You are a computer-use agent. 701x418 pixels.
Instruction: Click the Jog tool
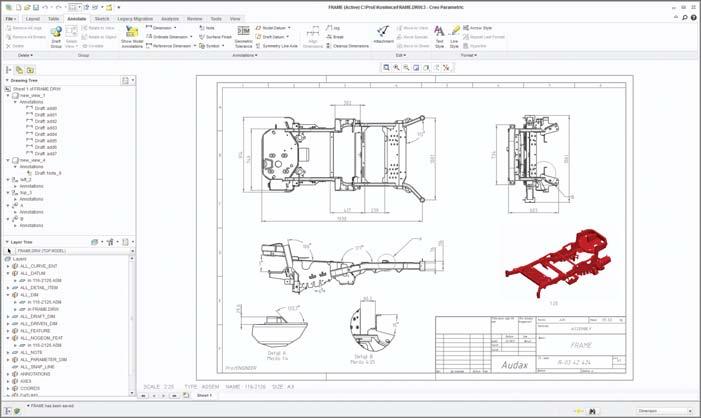pyautogui.click(x=333, y=28)
